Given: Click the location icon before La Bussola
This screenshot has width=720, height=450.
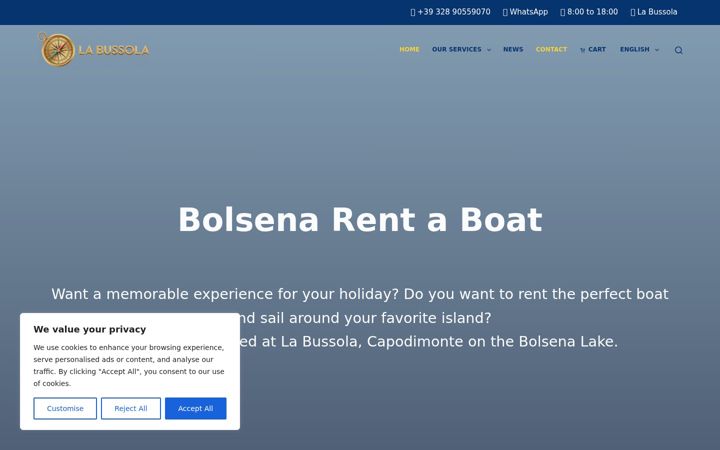Looking at the screenshot, I should click(x=633, y=12).
